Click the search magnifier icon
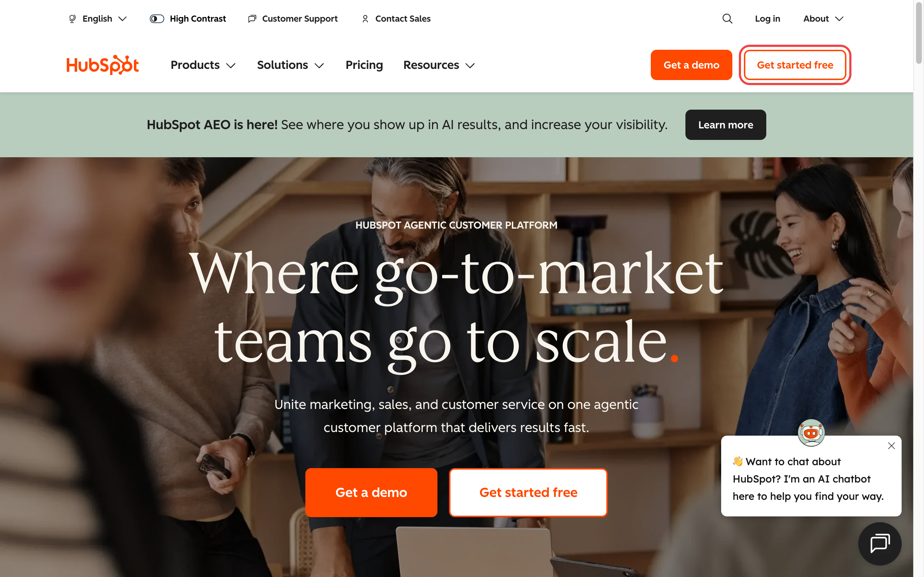This screenshot has height=577, width=924. pos(727,19)
